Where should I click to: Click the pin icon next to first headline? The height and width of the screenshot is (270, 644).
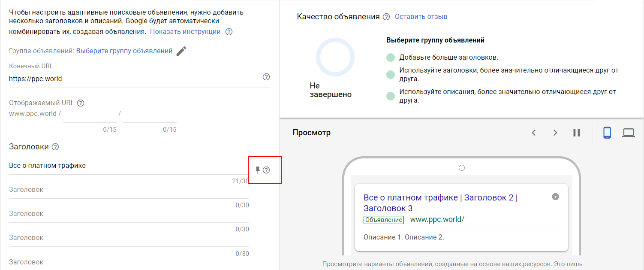[x=258, y=170]
